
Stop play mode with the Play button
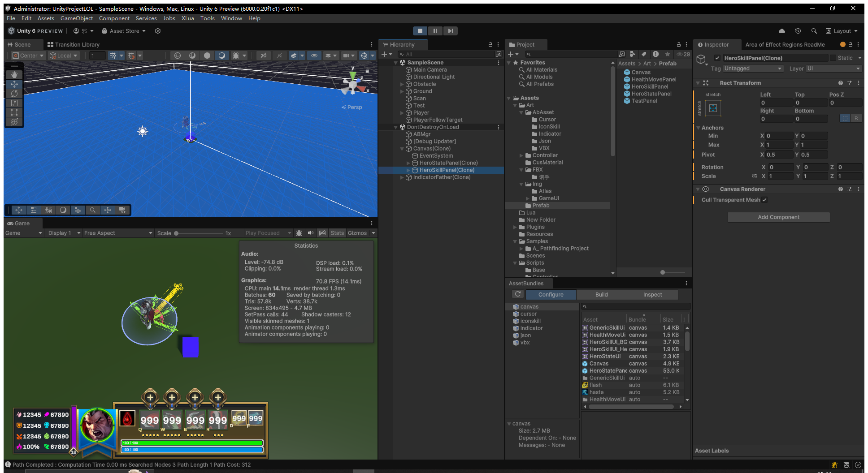point(420,31)
